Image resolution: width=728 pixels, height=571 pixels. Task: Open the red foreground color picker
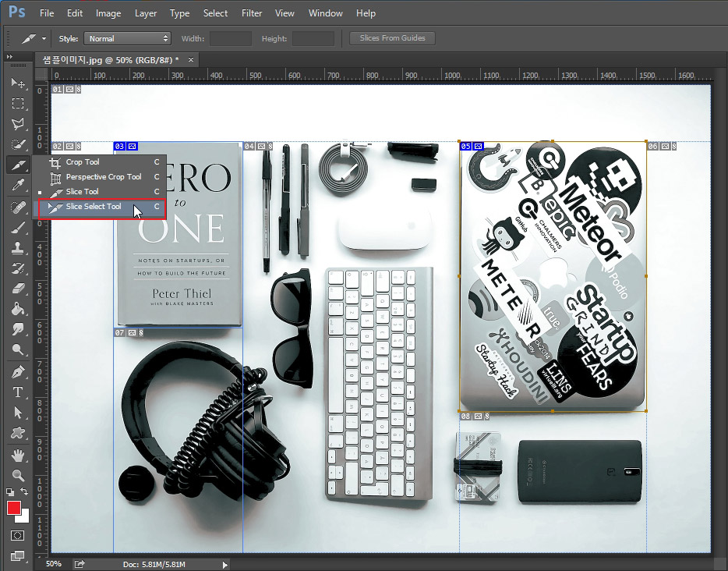click(13, 508)
